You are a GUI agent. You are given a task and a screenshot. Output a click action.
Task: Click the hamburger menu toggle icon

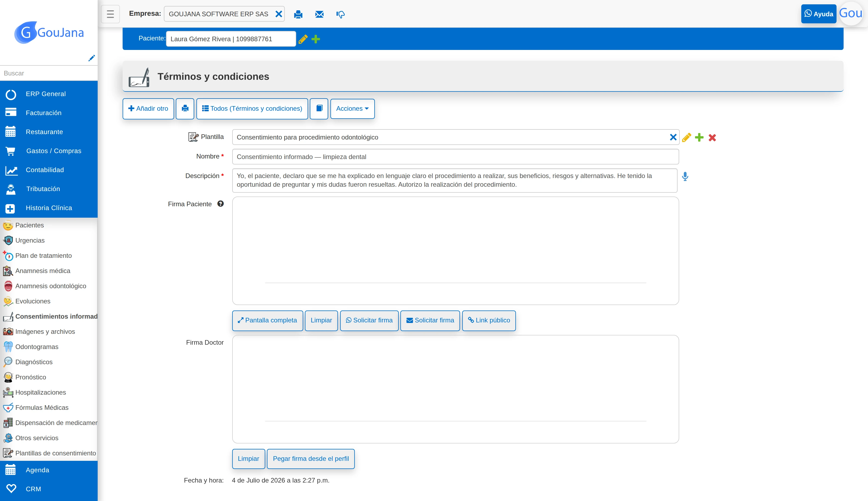click(110, 14)
